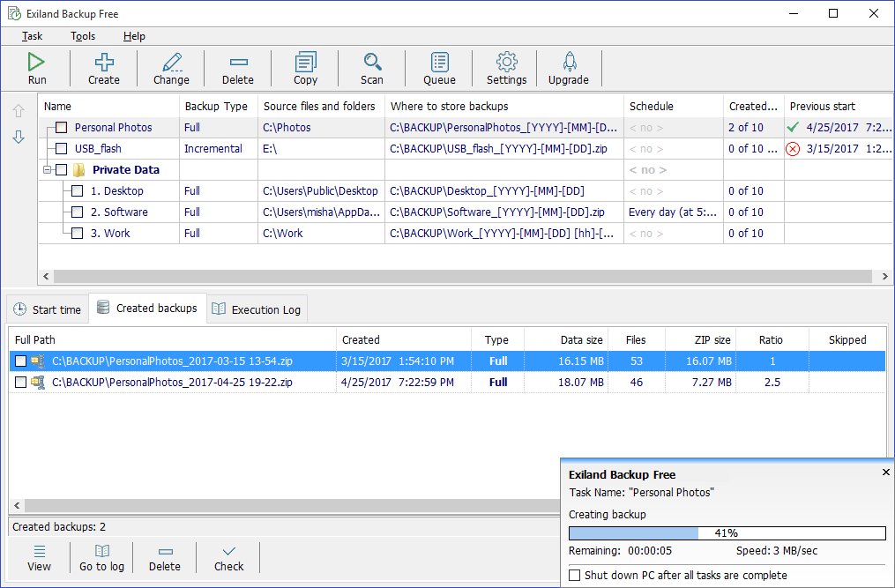Image resolution: width=895 pixels, height=588 pixels.
Task: Run the selected backup task
Action: coord(36,69)
